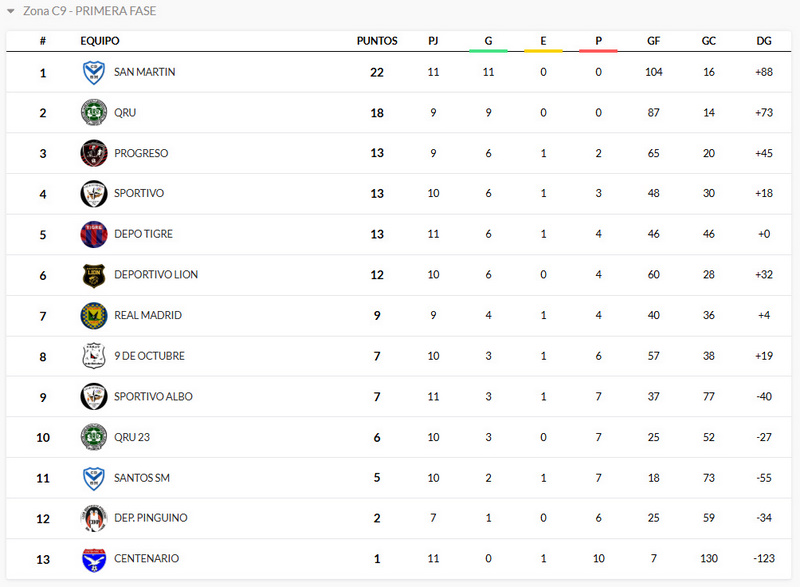800x587 pixels.
Task: Click the Real Madrid team badge
Action: [93, 315]
